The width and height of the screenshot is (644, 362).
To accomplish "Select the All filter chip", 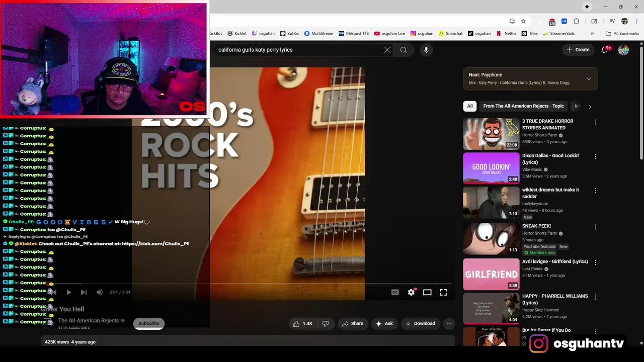I will [x=470, y=106].
